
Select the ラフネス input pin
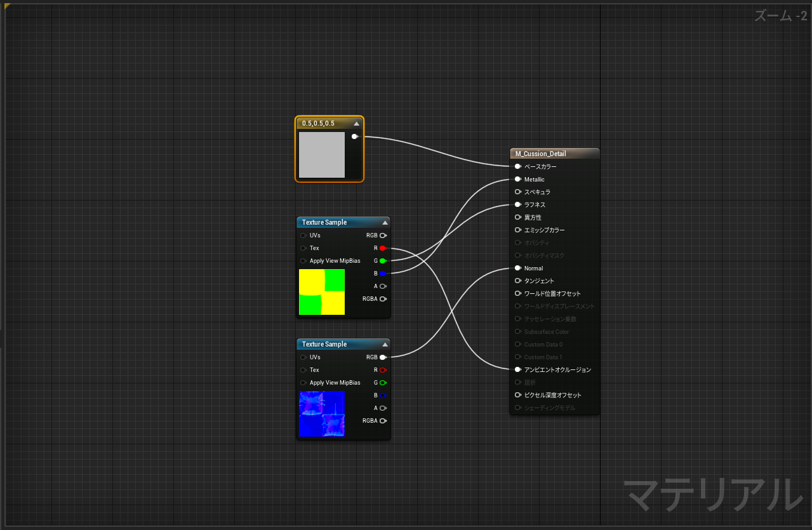518,204
